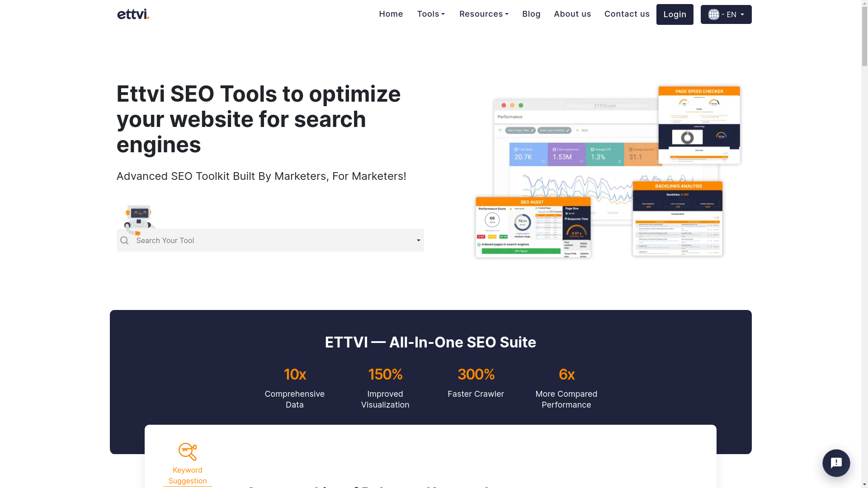
Task: Click the Page Speed Checker preview card
Action: click(699, 125)
